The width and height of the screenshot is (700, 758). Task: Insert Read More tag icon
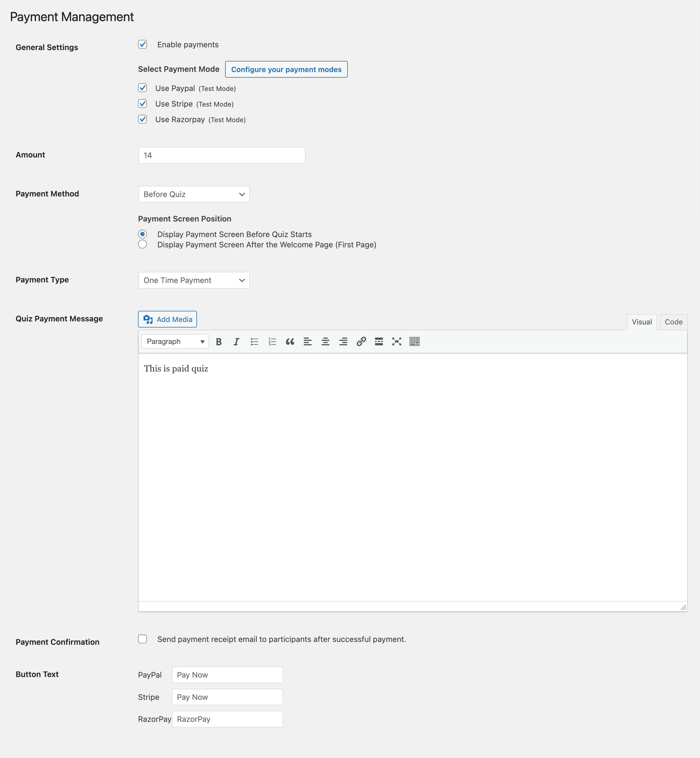[x=379, y=342]
